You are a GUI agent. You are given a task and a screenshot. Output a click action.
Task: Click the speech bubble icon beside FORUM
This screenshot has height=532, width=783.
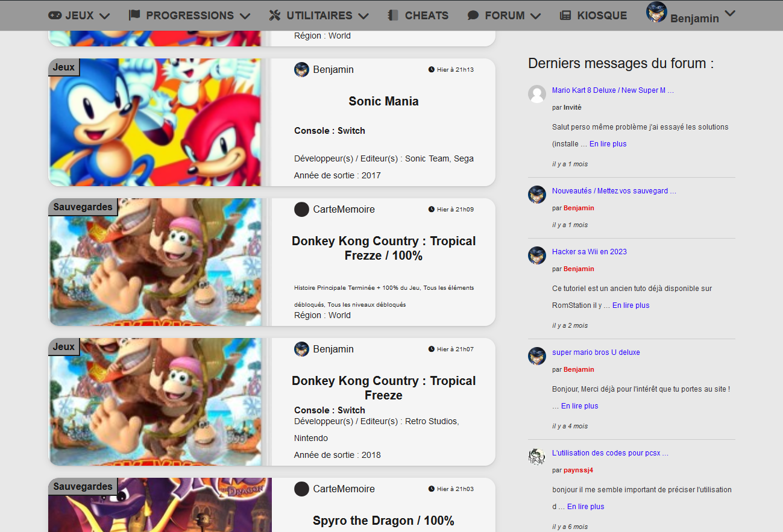(473, 16)
